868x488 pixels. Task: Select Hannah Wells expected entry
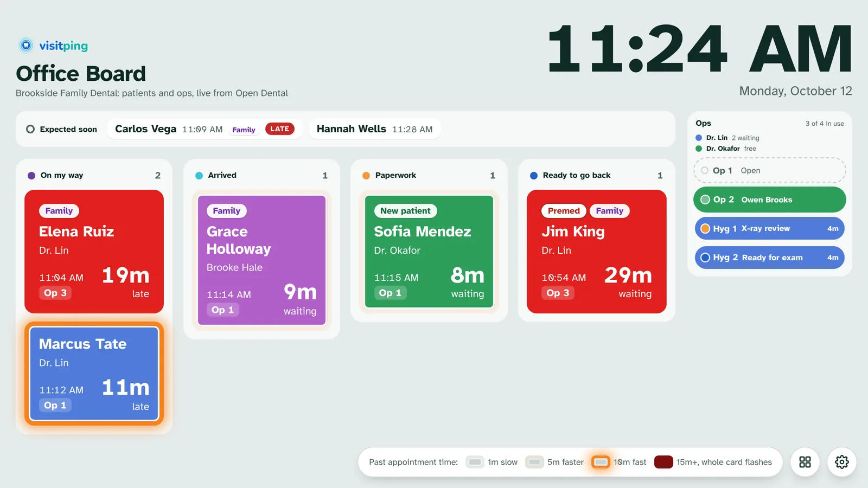coord(374,129)
